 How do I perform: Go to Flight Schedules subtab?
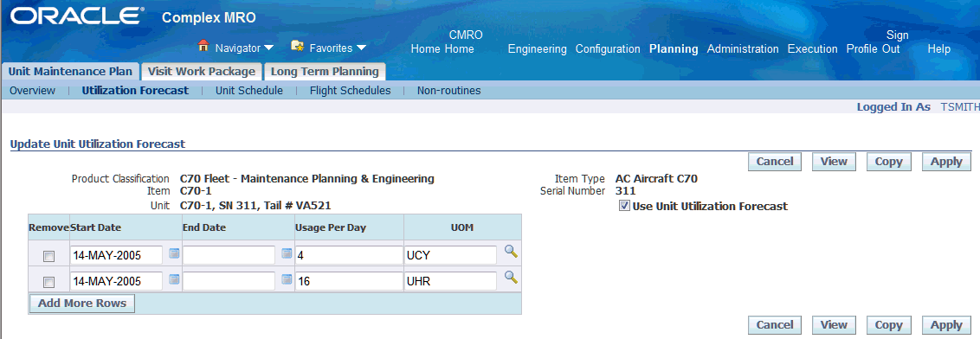[x=350, y=91]
